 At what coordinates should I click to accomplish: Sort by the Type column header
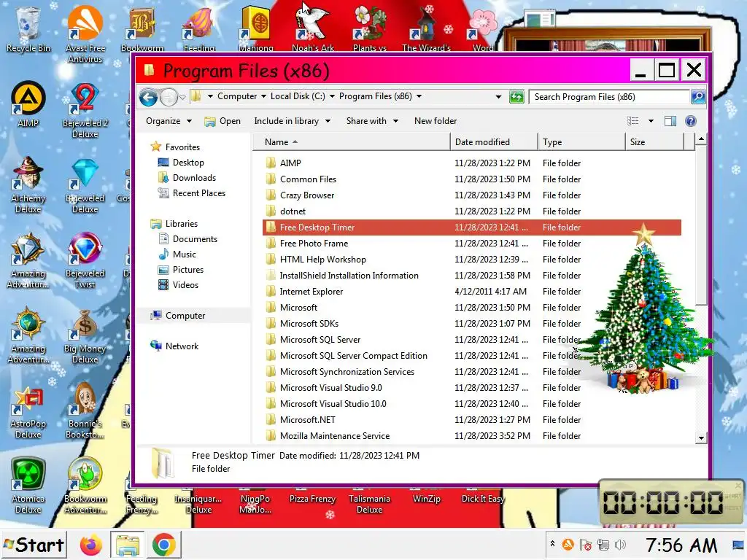tap(581, 142)
